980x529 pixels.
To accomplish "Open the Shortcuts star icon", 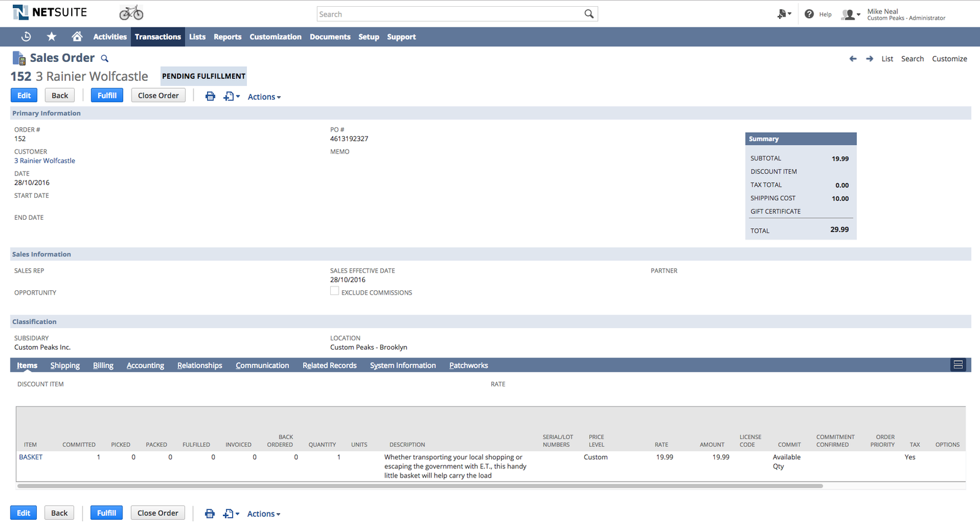I will tap(51, 37).
